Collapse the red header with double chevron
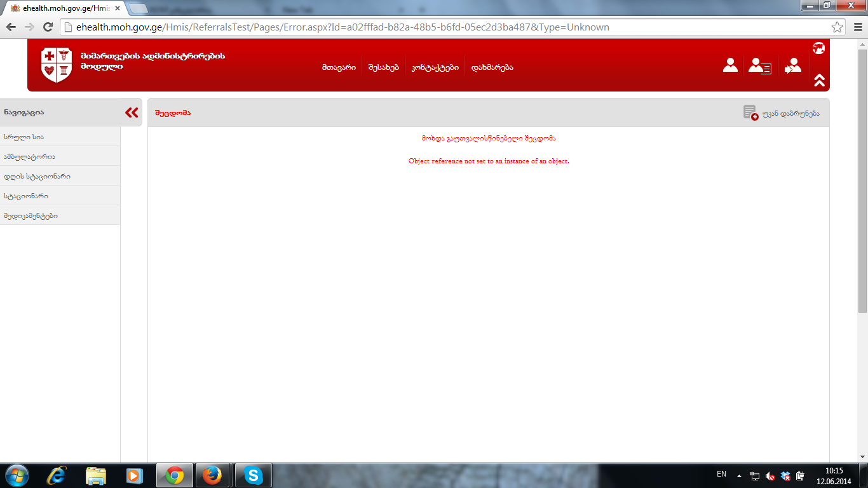The height and width of the screenshot is (488, 868). coord(819,80)
